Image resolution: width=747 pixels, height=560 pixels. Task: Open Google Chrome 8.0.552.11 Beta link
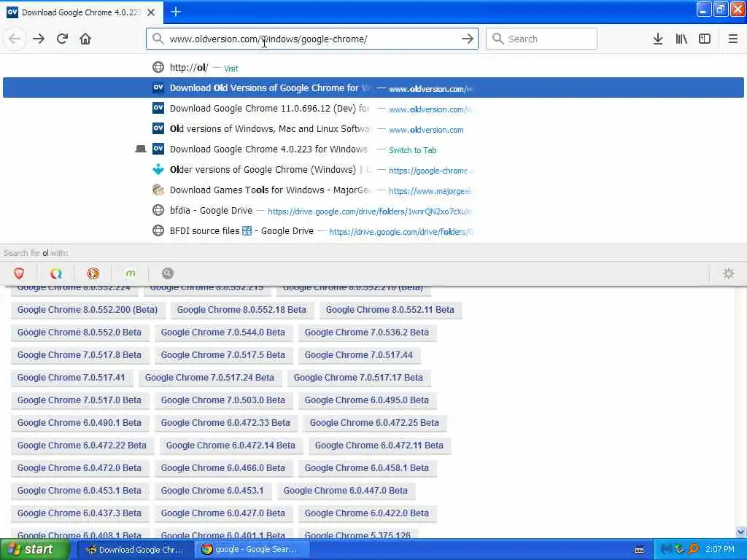point(390,310)
